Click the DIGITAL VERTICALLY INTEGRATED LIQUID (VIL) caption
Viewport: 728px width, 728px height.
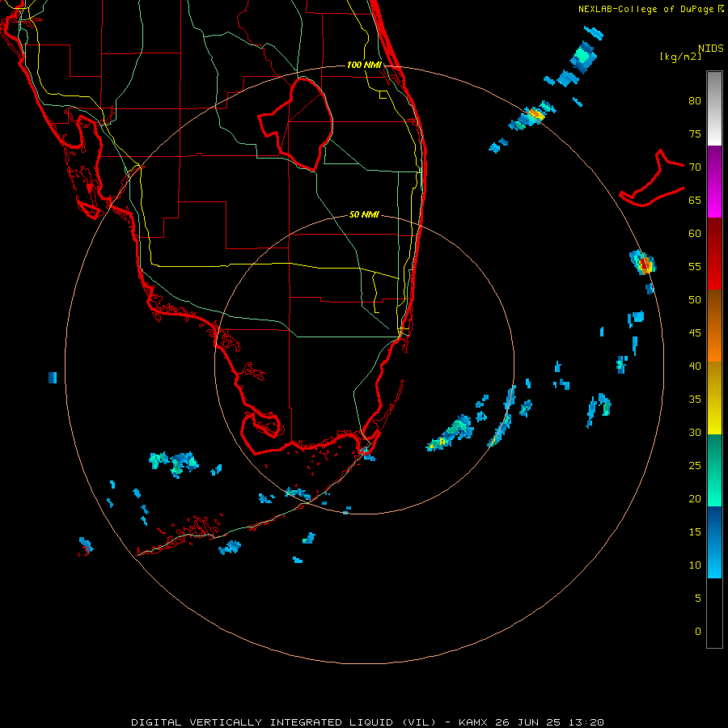[x=284, y=722]
